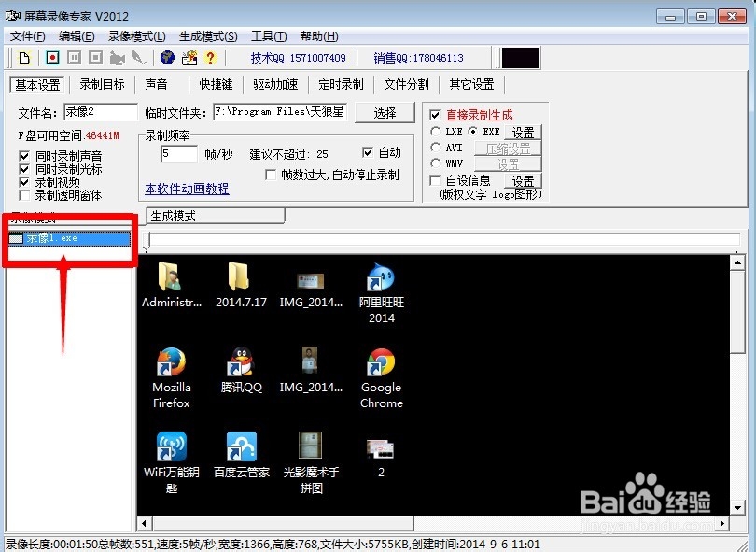The height and width of the screenshot is (552, 756).
Task: Open the 录像模式(L) menu
Action: [x=137, y=36]
